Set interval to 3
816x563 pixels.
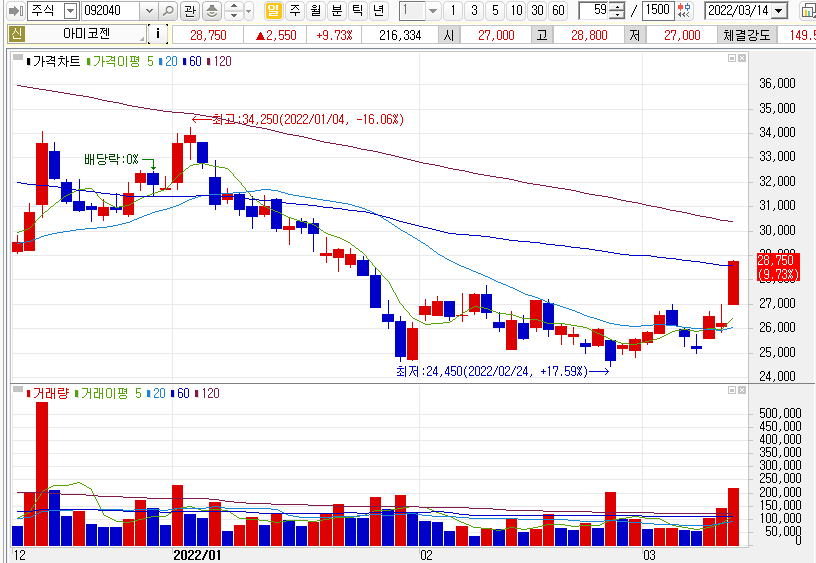pos(474,10)
